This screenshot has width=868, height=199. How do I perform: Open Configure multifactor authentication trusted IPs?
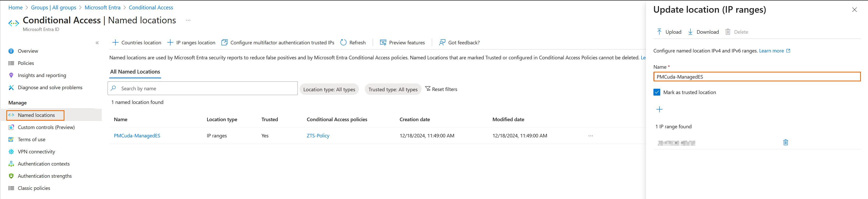point(278,42)
